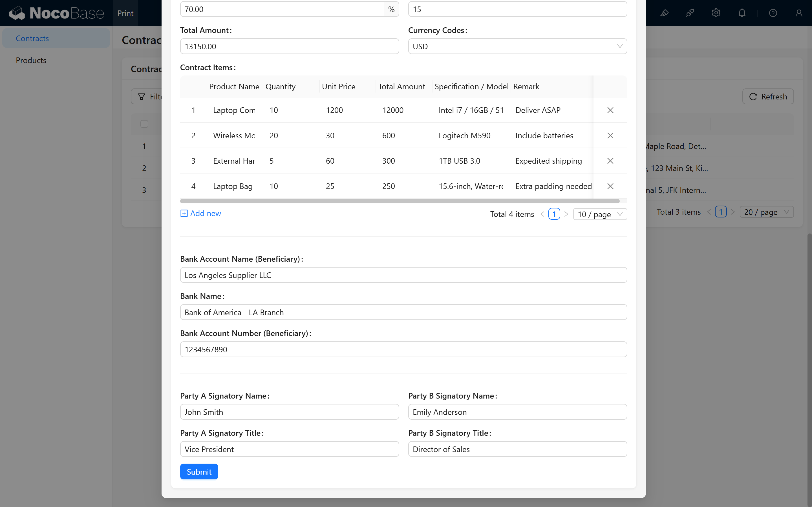This screenshot has width=812, height=507.
Task: Remove the External Hard Drive item row
Action: pos(610,161)
